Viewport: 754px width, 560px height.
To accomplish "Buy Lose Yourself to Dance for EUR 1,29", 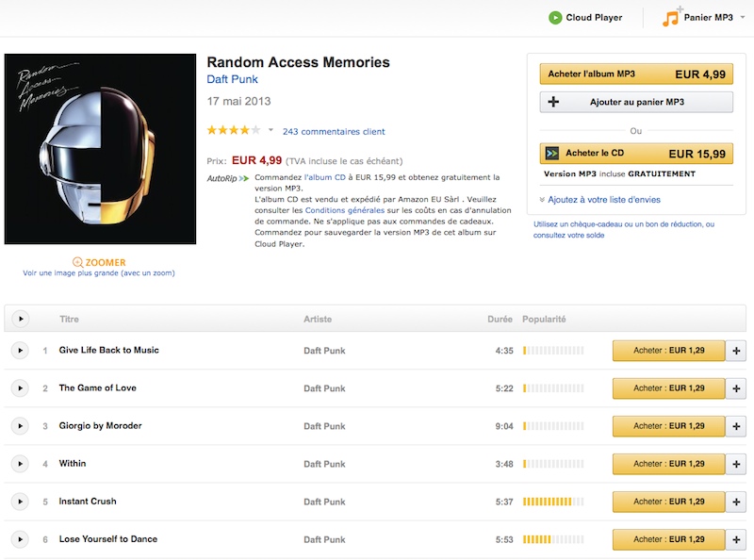I will click(x=668, y=539).
